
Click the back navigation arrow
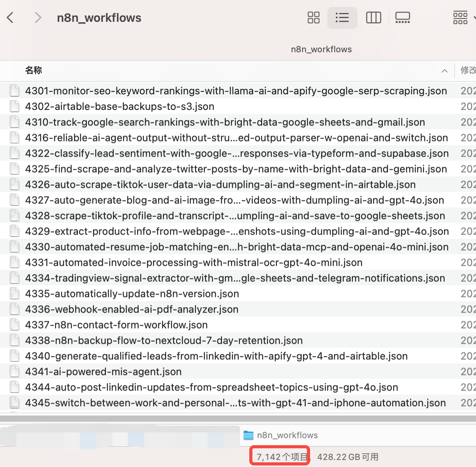click(10, 18)
